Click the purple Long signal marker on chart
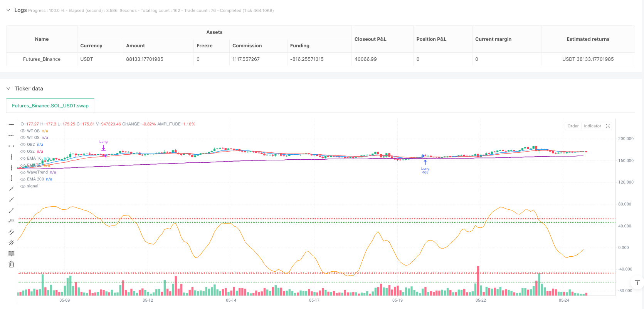Screen dimensions: 644x309 click(x=103, y=147)
